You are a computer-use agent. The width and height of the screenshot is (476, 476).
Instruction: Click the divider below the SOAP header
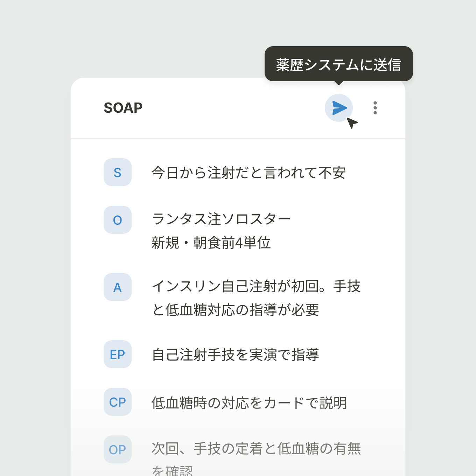coord(238,138)
